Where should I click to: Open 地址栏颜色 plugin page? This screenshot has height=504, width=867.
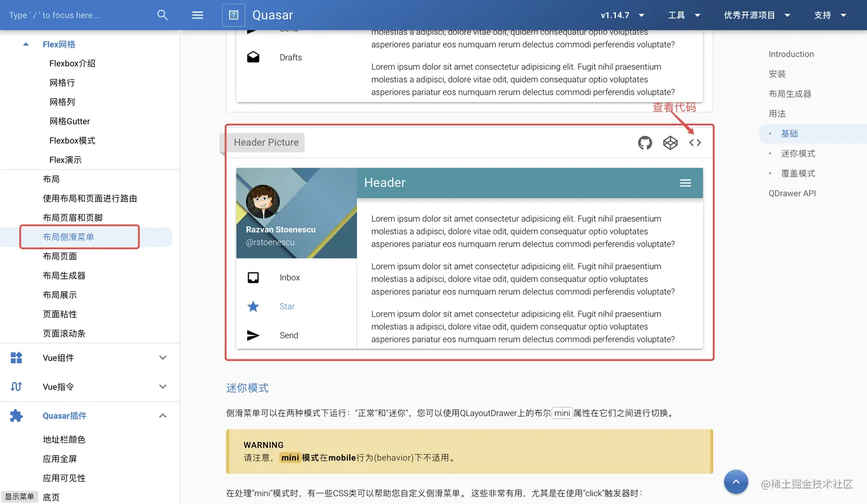(x=64, y=440)
